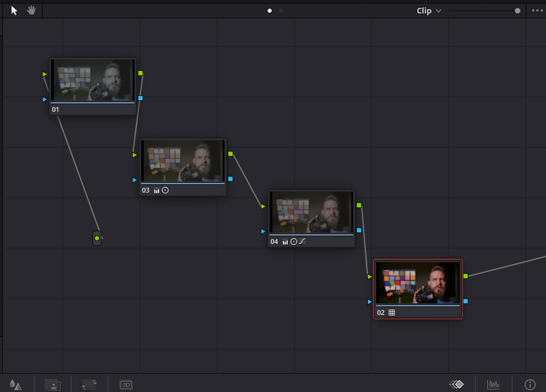Click node 03 blue key output

(231, 179)
